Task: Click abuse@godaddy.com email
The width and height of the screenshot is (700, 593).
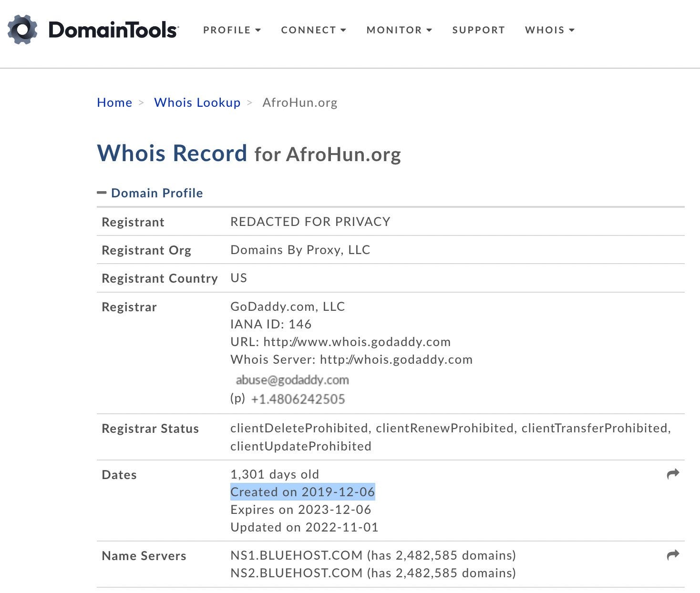Action: tap(292, 380)
